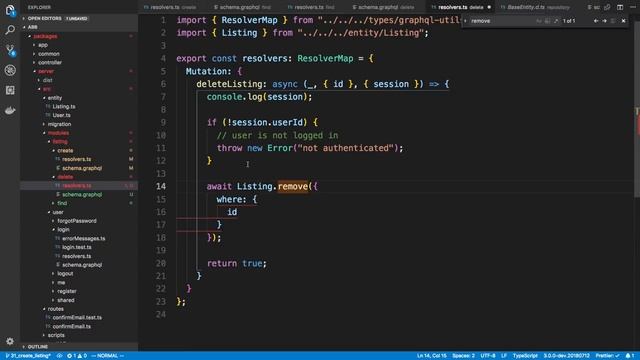Viewport: 640px width, 360px height.
Task: Go to previous match in find widget
Action: point(596,21)
